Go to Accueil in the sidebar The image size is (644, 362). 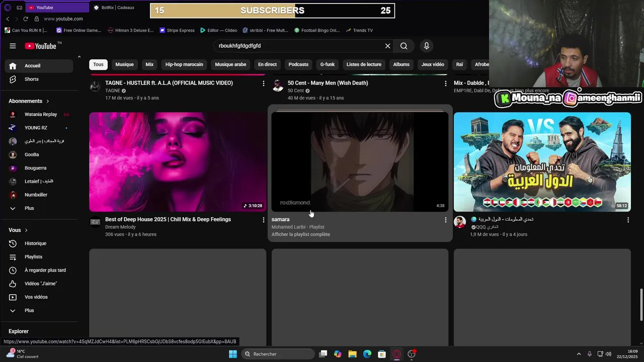(x=39, y=65)
